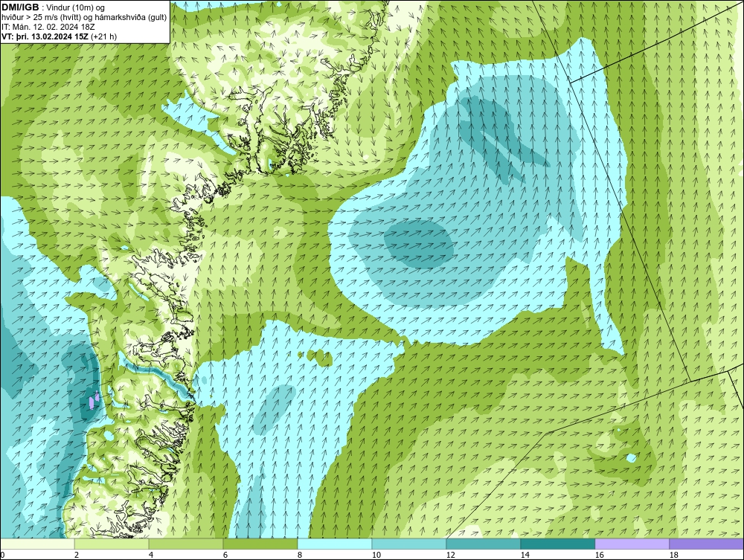The width and height of the screenshot is (744, 560).
Task: Click the 0–2 m/s palest legend swatch
Action: tap(37, 544)
